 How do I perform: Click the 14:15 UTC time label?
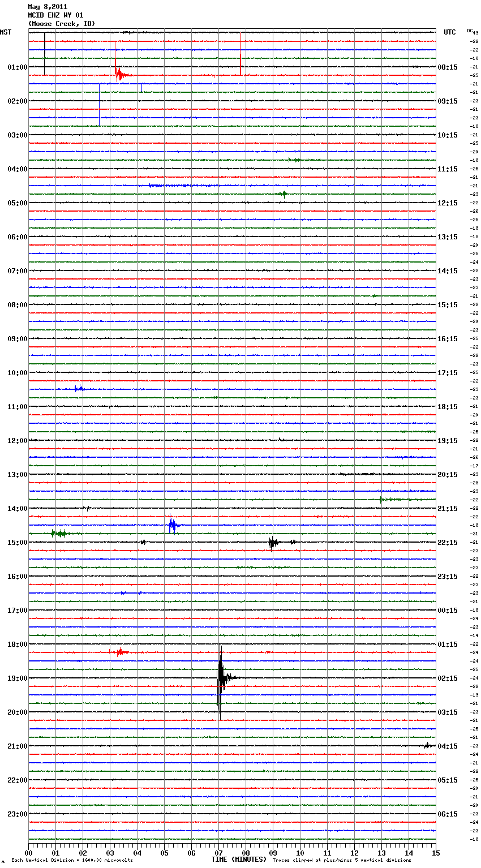click(448, 270)
